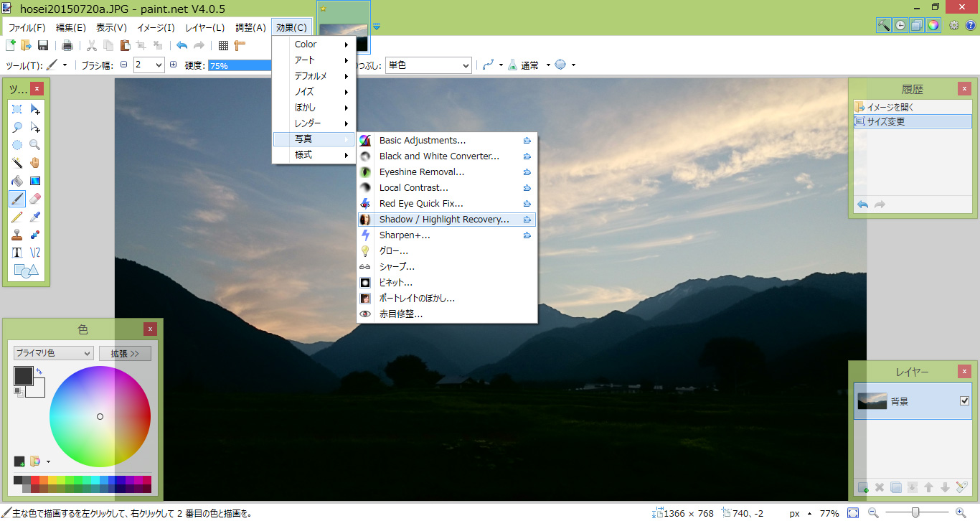This screenshot has width=980, height=521.
Task: Select the Paint Bucket tool
Action: [x=17, y=181]
